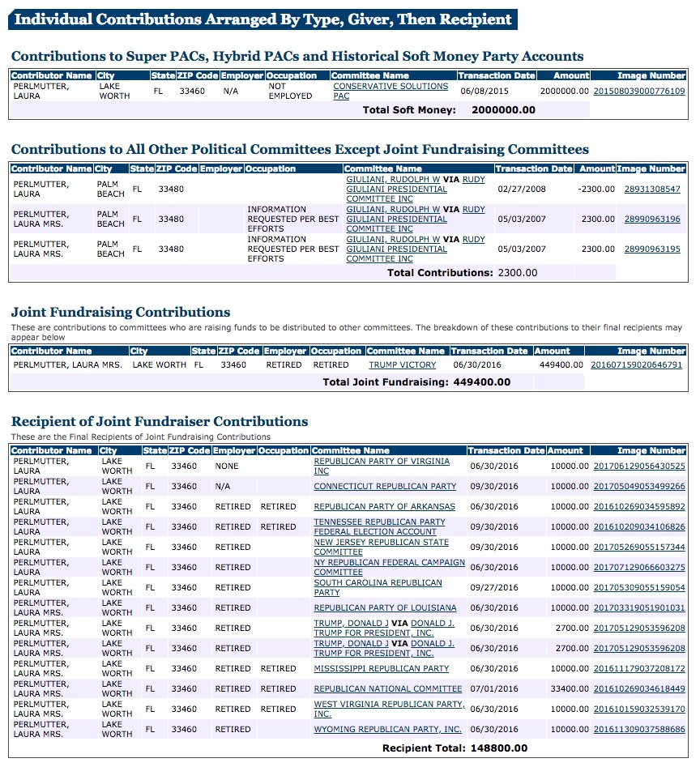The width and height of the screenshot is (700, 767).
Task: Open image number 201611309037588686
Action: click(x=639, y=729)
